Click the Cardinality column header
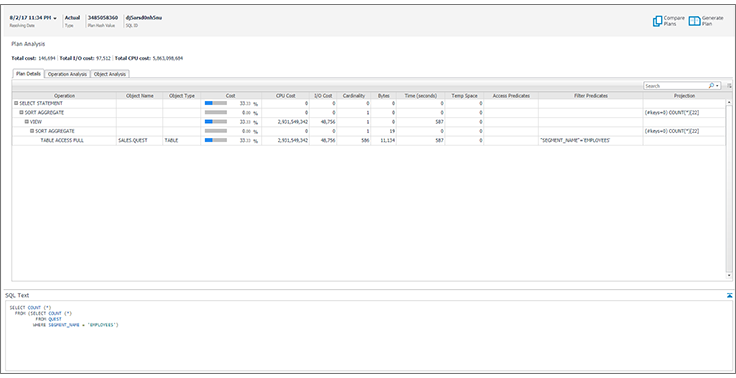This screenshot has height=378, width=736. (x=354, y=96)
